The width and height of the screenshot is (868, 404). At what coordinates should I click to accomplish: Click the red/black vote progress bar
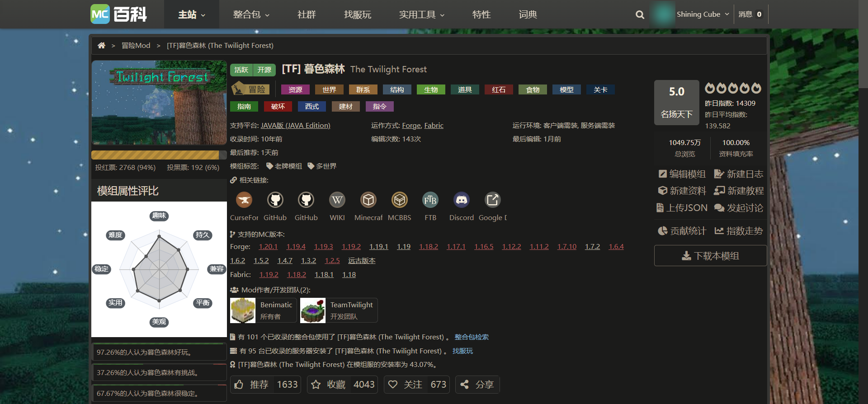(x=159, y=155)
